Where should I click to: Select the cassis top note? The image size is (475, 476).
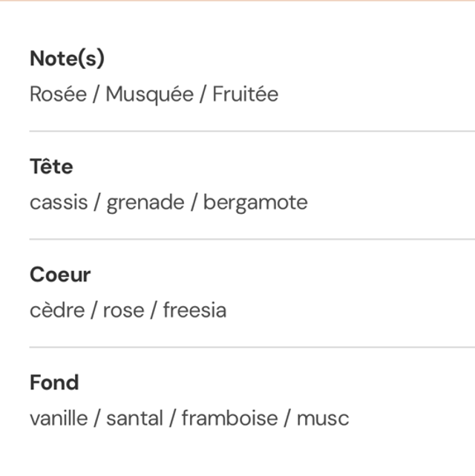[x=58, y=202]
